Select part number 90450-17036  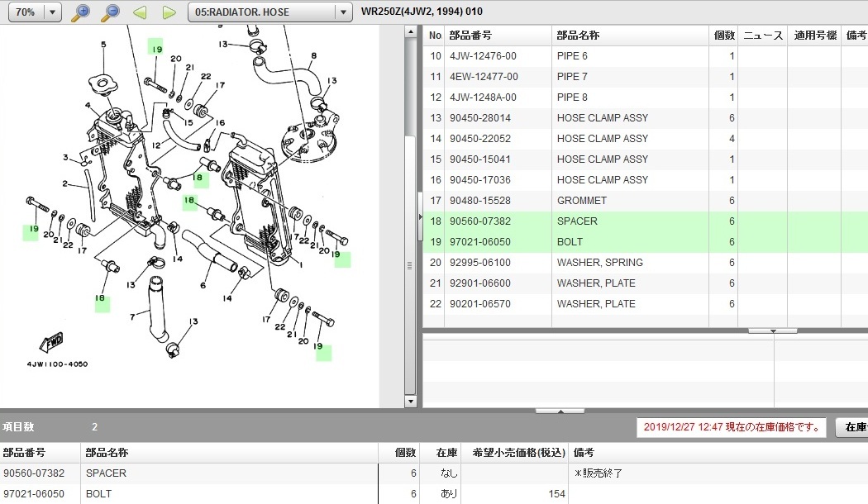(480, 180)
